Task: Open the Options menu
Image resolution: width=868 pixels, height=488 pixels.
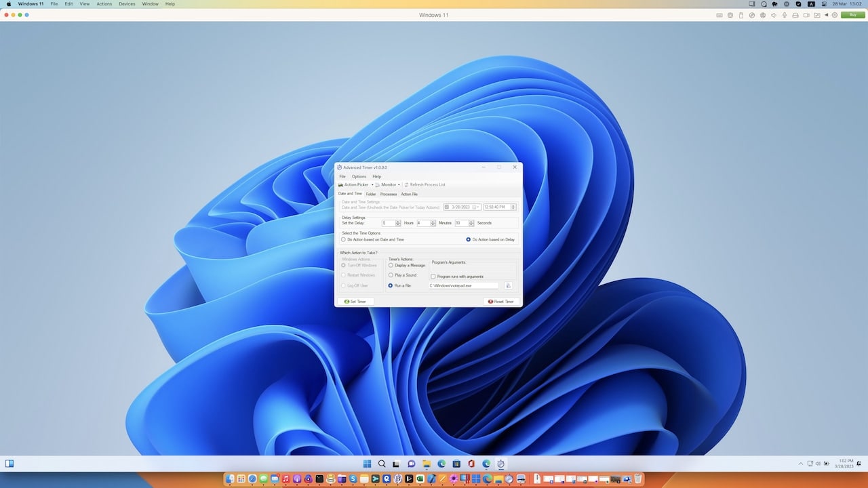Action: 359,176
